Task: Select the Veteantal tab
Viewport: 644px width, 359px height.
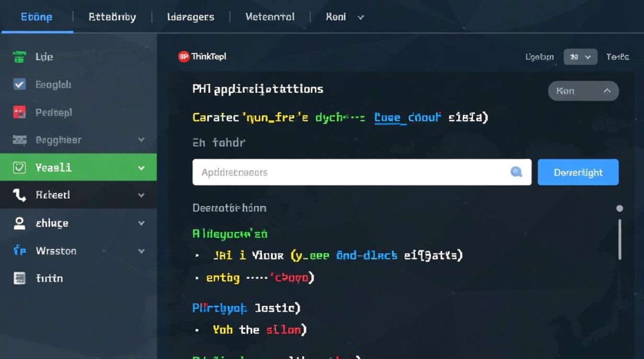Action: pyautogui.click(x=270, y=17)
